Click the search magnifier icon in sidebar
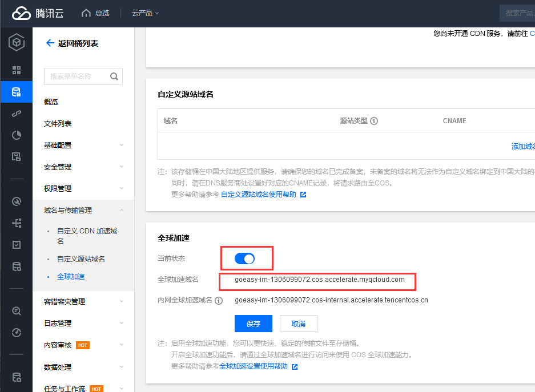Viewport: 535px width, 392px height. point(114,76)
